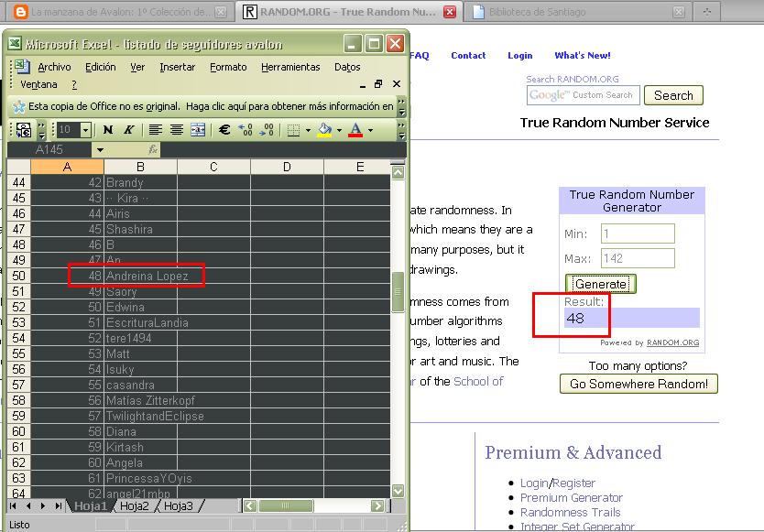Apply left text alignment
The image size is (764, 532).
click(x=156, y=130)
